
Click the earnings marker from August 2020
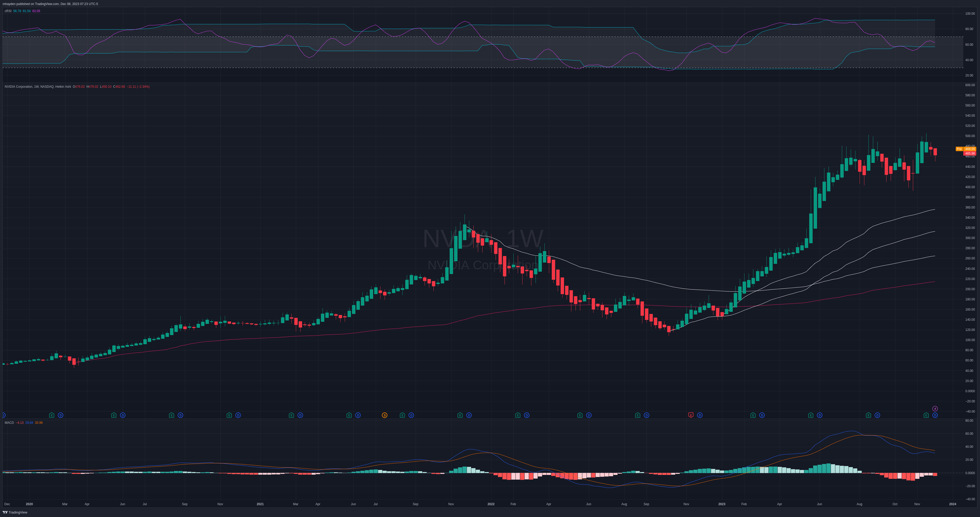click(171, 415)
